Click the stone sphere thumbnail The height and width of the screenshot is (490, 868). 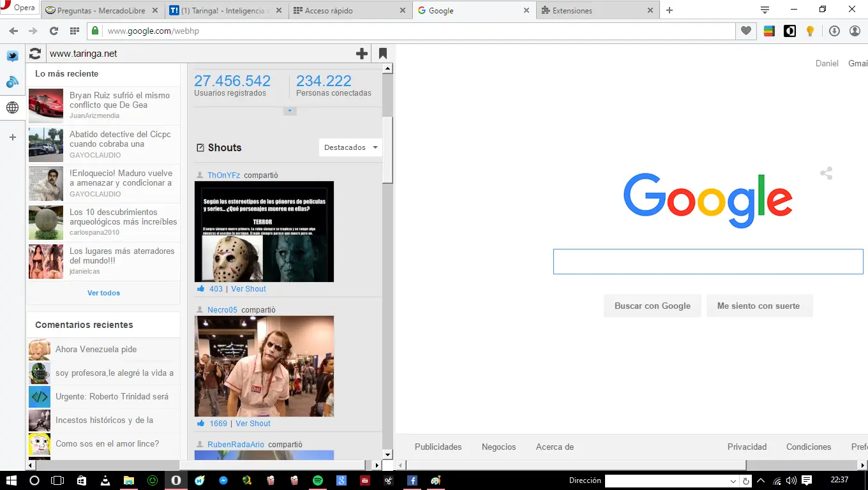click(46, 223)
